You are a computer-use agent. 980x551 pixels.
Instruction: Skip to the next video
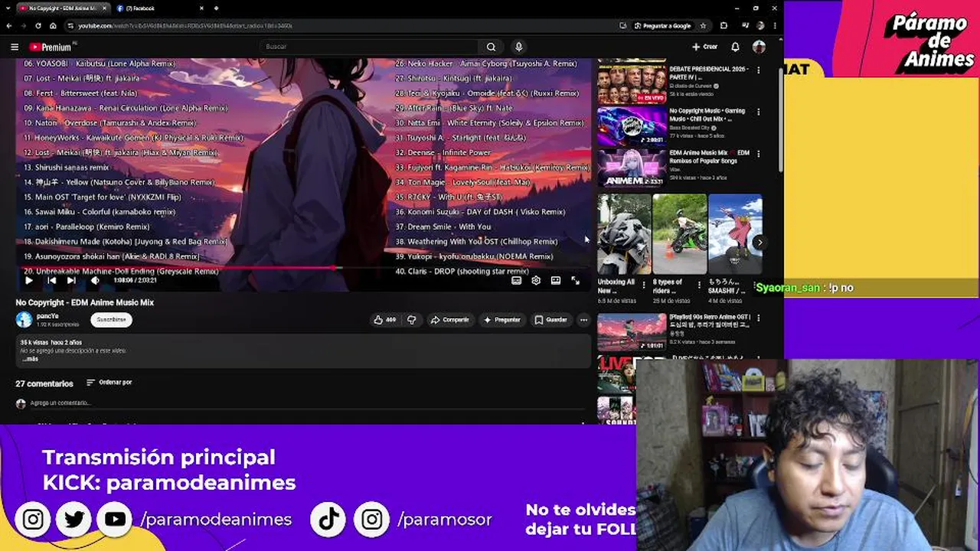coord(71,280)
